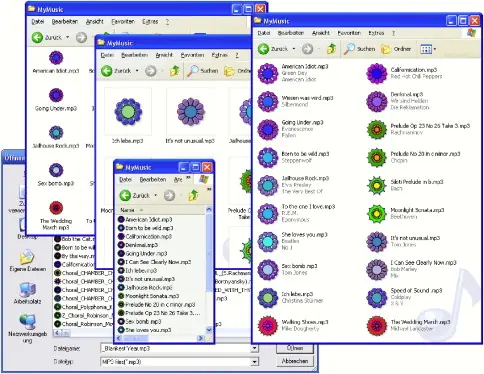Select the Moonlight Sonata.mp3 green icon in tiles window
Image resolution: width=484 pixels, height=374 pixels.
click(x=377, y=213)
